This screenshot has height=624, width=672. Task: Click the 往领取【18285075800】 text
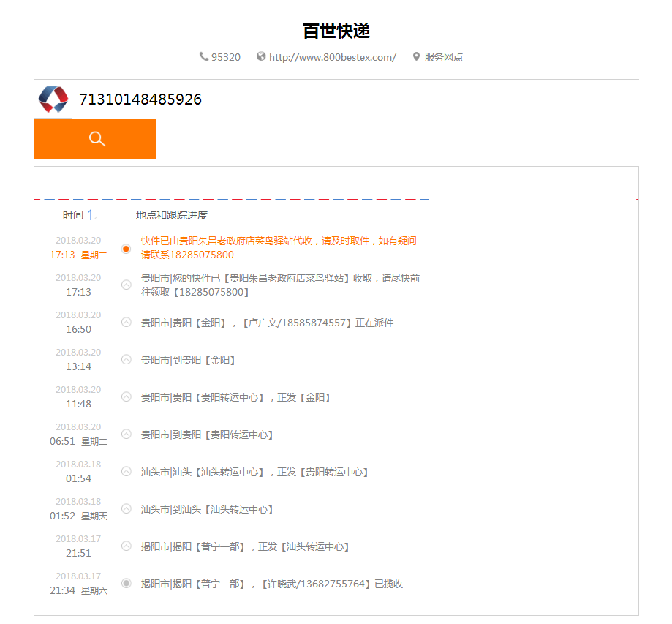coord(195,292)
